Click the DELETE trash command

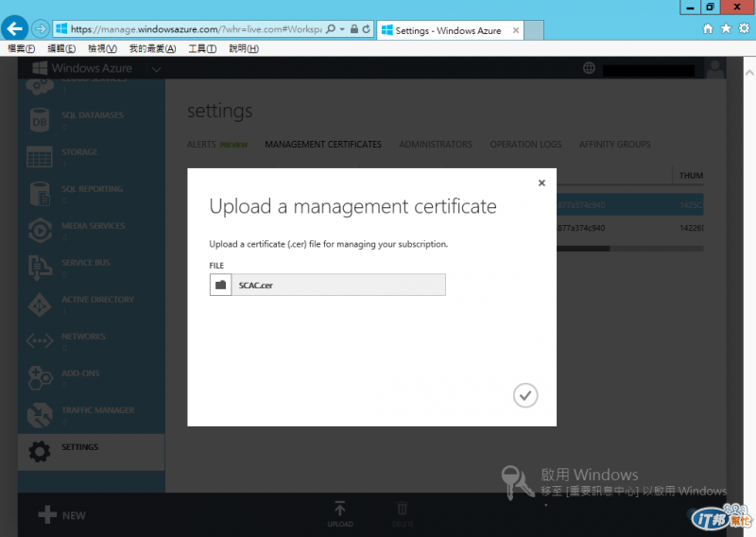coord(403,514)
